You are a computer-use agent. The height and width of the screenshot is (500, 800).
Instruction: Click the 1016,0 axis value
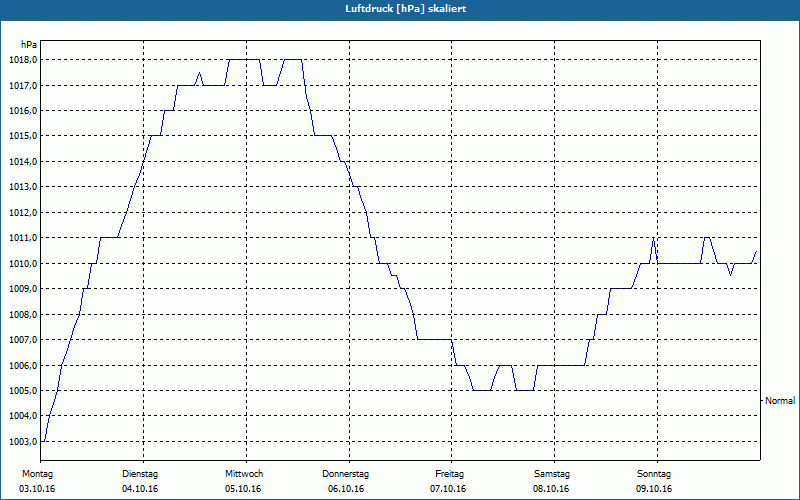[23, 111]
